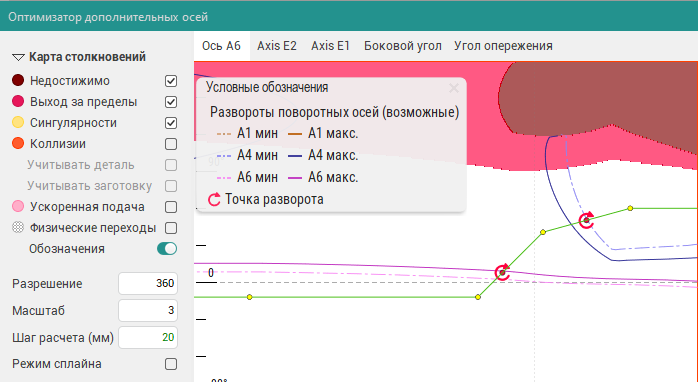Click the dark red Недостижимо color circle
This screenshot has width=698, height=382.
coord(18,81)
